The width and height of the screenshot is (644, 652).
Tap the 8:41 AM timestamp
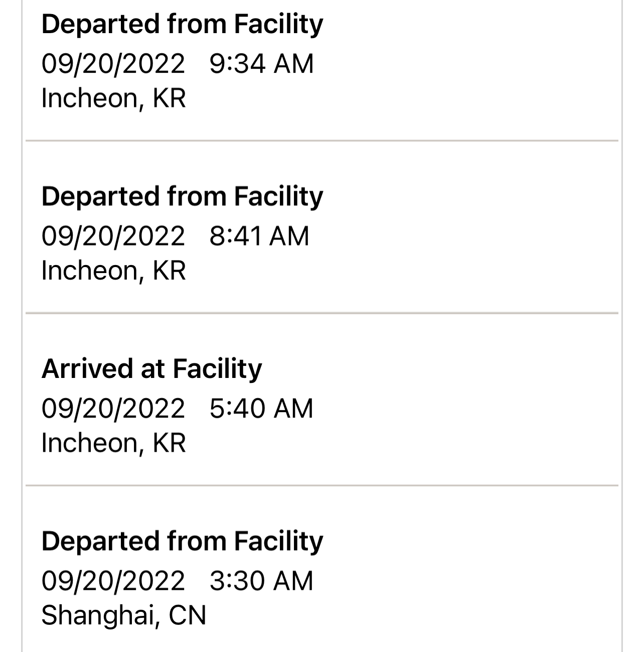pyautogui.click(x=259, y=236)
